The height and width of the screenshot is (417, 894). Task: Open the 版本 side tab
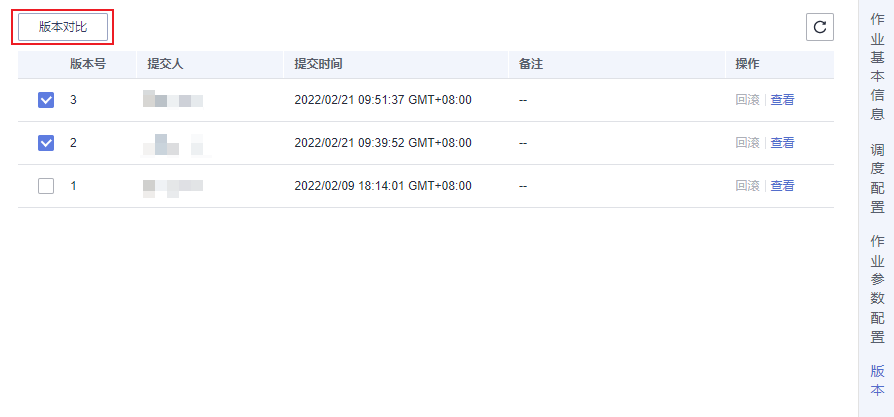point(877,380)
